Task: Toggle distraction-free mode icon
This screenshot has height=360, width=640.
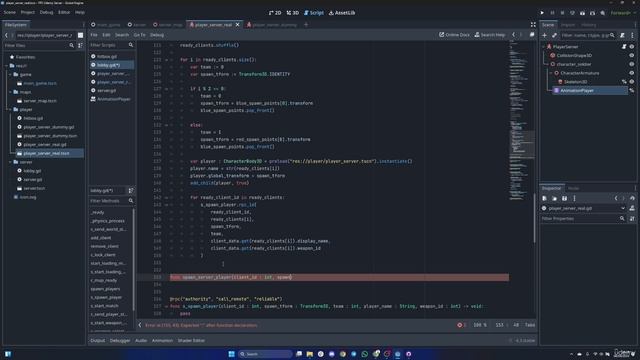Action: [x=533, y=25]
